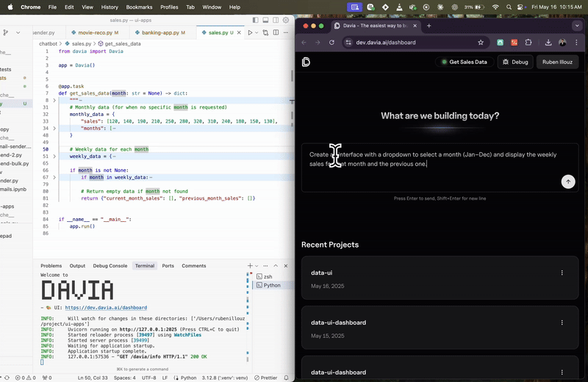This screenshot has width=588, height=382.
Task: Open Chrome's Extensions puzzle icon
Action: pyautogui.click(x=528, y=43)
